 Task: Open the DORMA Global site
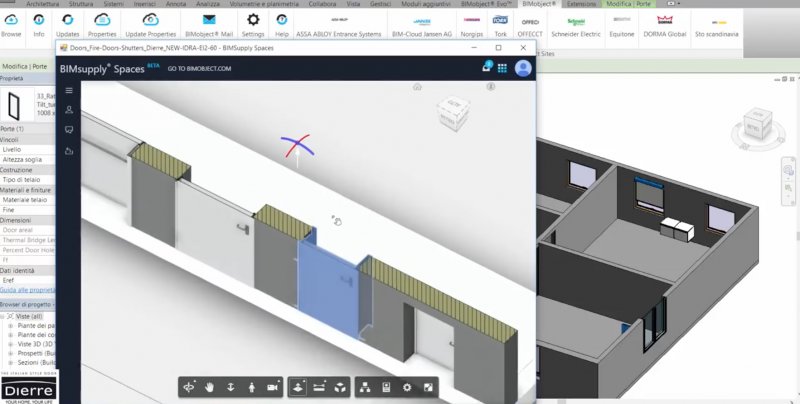665,24
